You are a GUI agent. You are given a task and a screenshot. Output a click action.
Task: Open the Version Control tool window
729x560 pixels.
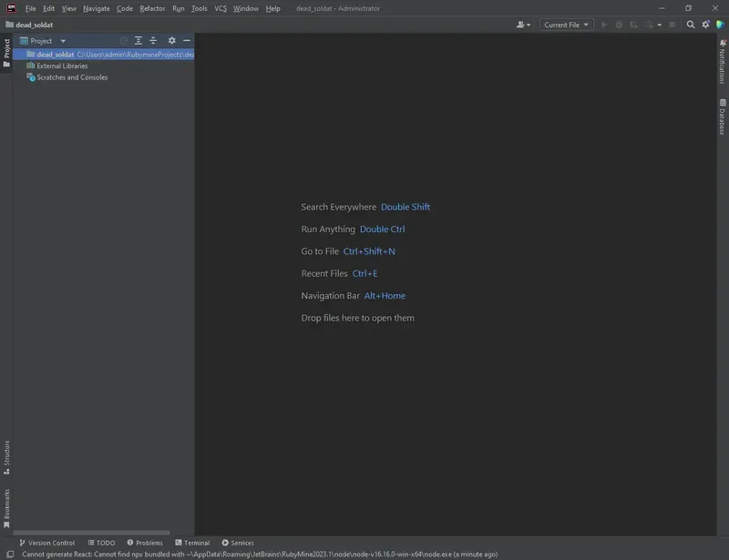point(50,542)
